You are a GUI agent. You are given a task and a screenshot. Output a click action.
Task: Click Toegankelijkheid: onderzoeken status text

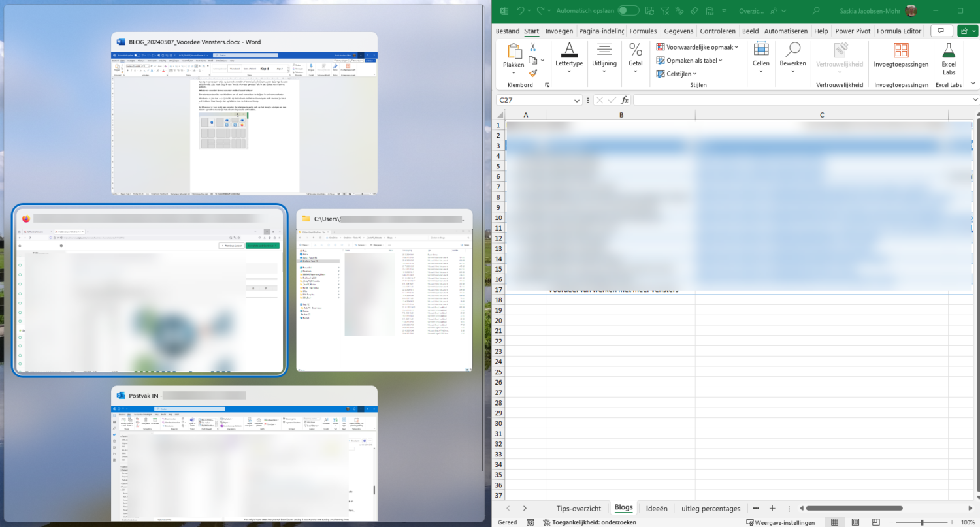pyautogui.click(x=585, y=522)
